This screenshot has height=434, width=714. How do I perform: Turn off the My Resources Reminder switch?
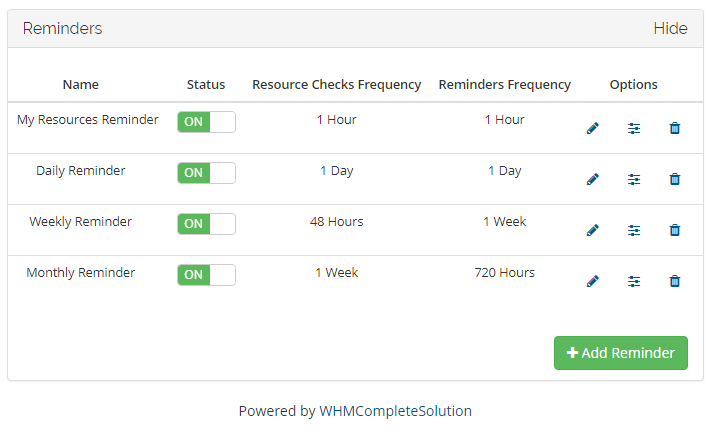click(206, 122)
